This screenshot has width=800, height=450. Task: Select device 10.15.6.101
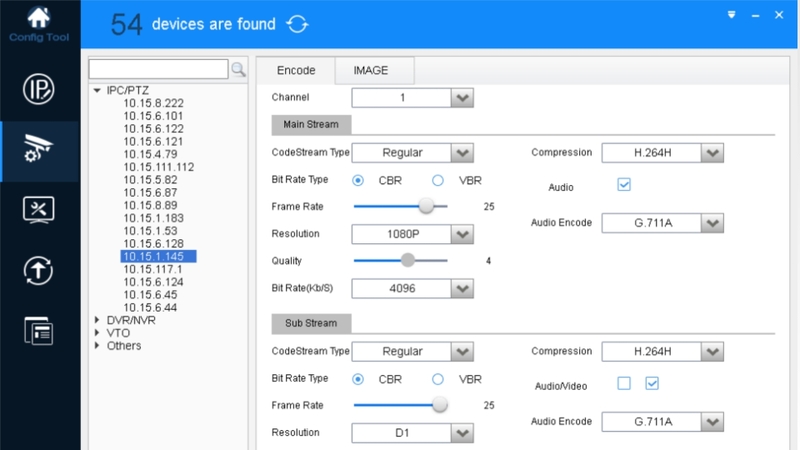click(153, 116)
